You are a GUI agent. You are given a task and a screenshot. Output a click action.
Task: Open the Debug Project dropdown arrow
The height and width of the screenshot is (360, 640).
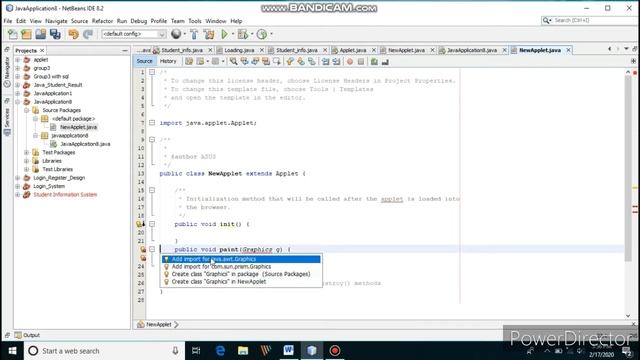tap(252, 34)
